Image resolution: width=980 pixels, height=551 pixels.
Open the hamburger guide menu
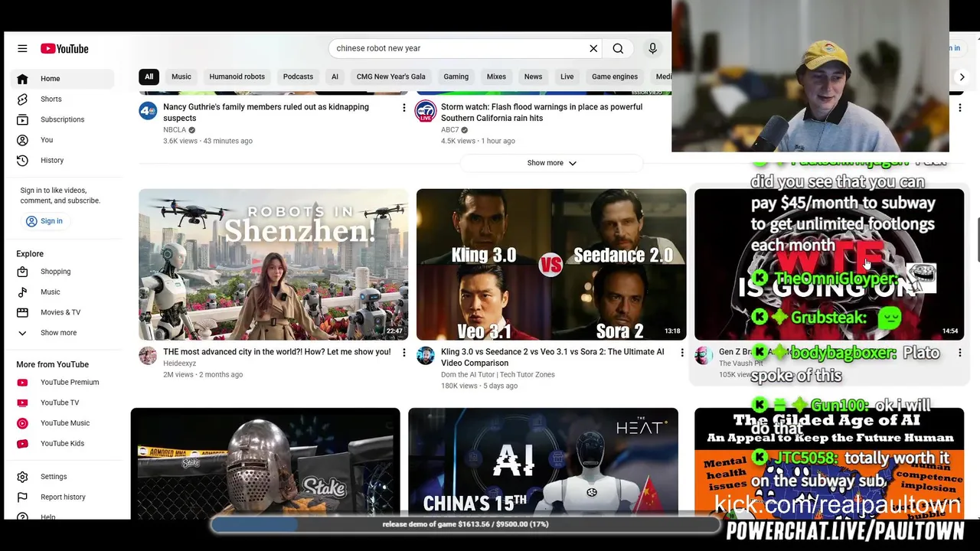[22, 48]
